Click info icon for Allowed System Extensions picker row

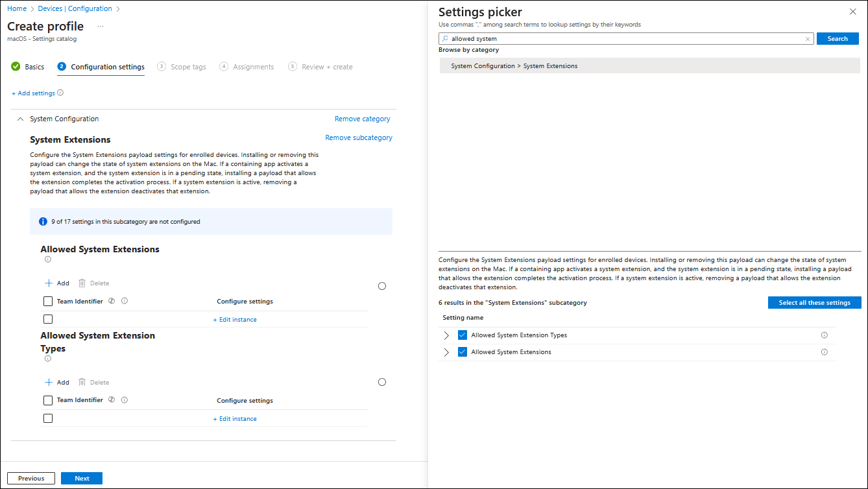825,352
